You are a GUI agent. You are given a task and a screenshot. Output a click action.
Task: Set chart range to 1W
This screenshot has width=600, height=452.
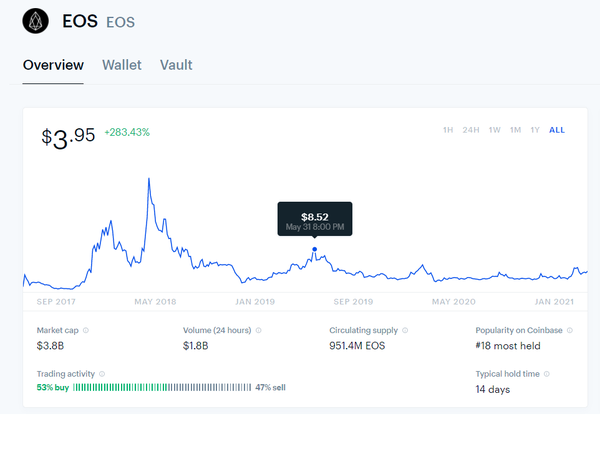tap(494, 130)
